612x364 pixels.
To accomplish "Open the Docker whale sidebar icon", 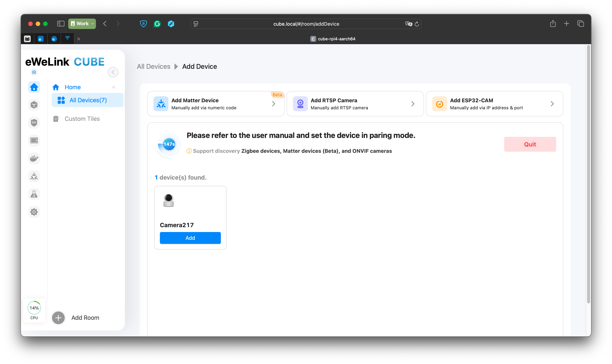I will coord(34,158).
